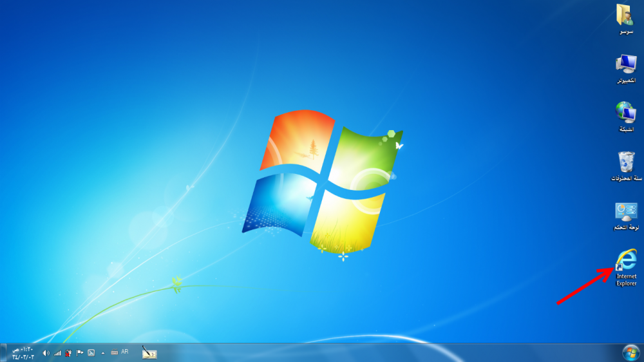
Task: Click the on-screen keyboard taskbar icon
Action: tap(114, 353)
